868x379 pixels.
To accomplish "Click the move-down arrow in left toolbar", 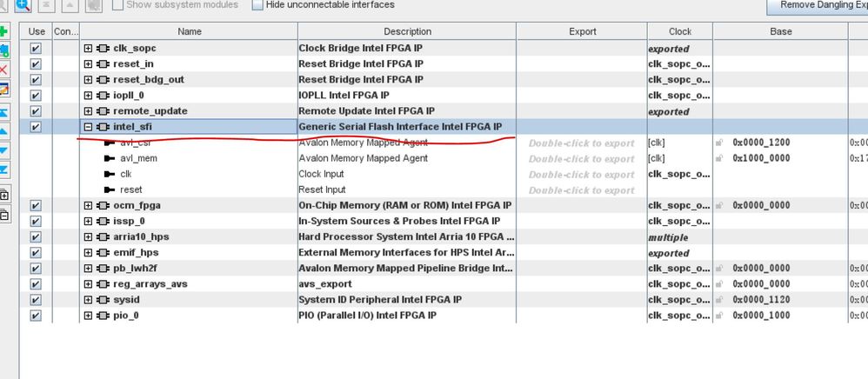I will click(x=3, y=150).
